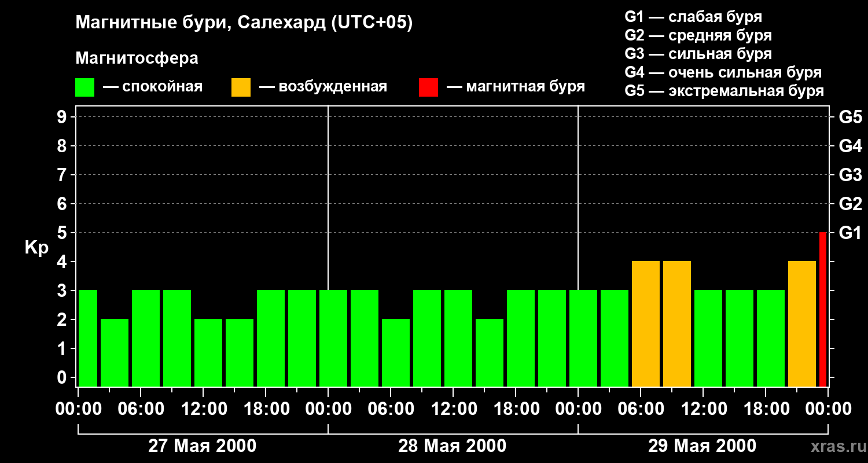Click the right-axis 'G1' scale label
Image resolution: width=868 pixels, height=463 pixels.
pos(850,233)
